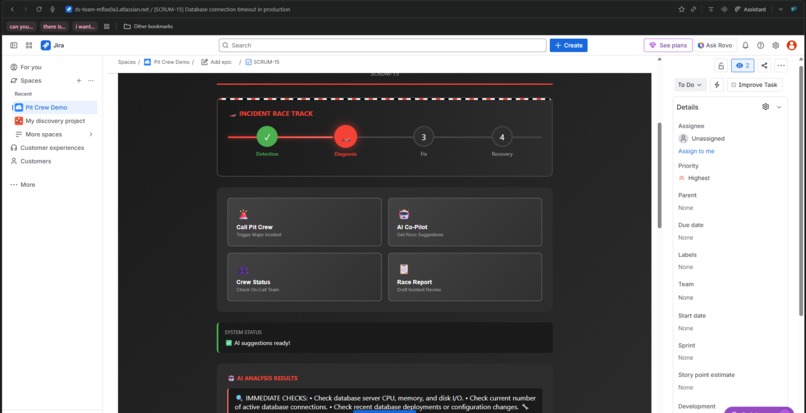This screenshot has width=806, height=413.
Task: Collapse the Jira sidebar with the panel icon
Action: click(x=14, y=45)
